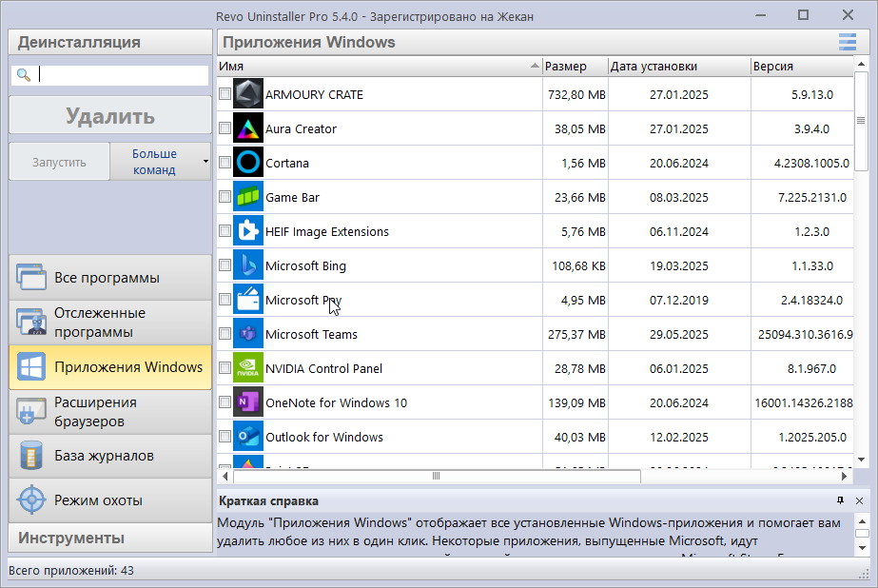
Task: Check the NVIDIA Control Panel checkbox
Action: coord(224,367)
